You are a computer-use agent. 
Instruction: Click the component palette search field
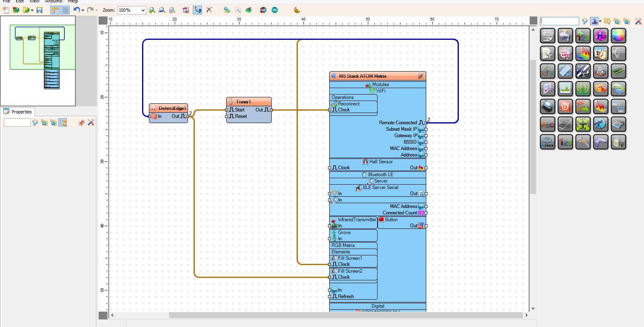[x=559, y=21]
